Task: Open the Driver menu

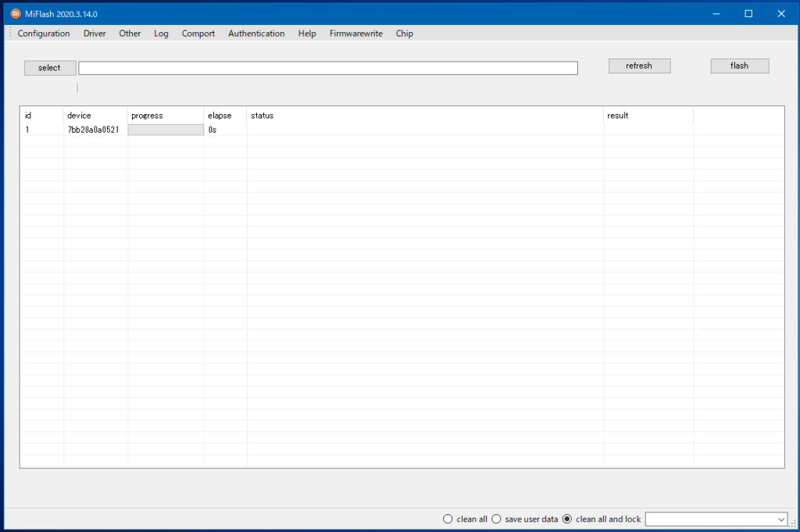Action: point(94,33)
